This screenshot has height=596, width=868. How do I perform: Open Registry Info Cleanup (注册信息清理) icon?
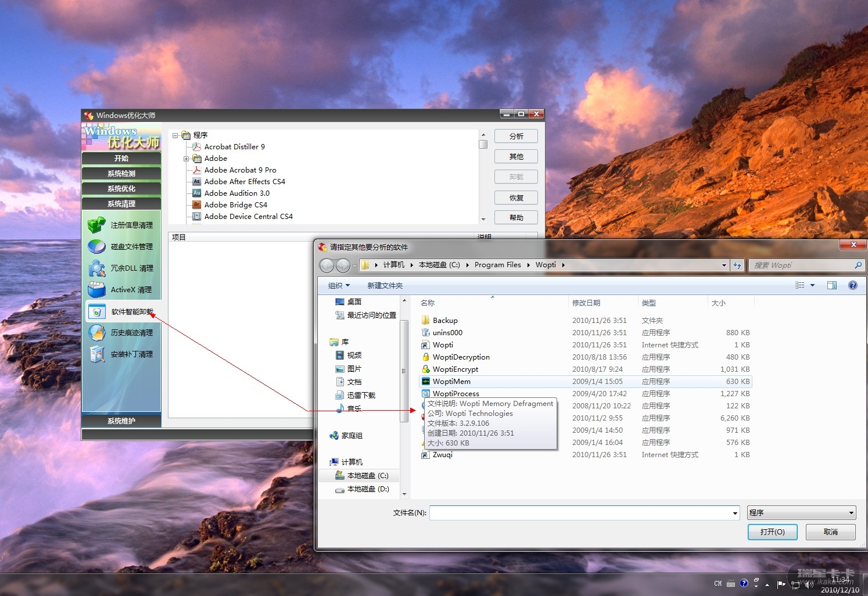(96, 225)
